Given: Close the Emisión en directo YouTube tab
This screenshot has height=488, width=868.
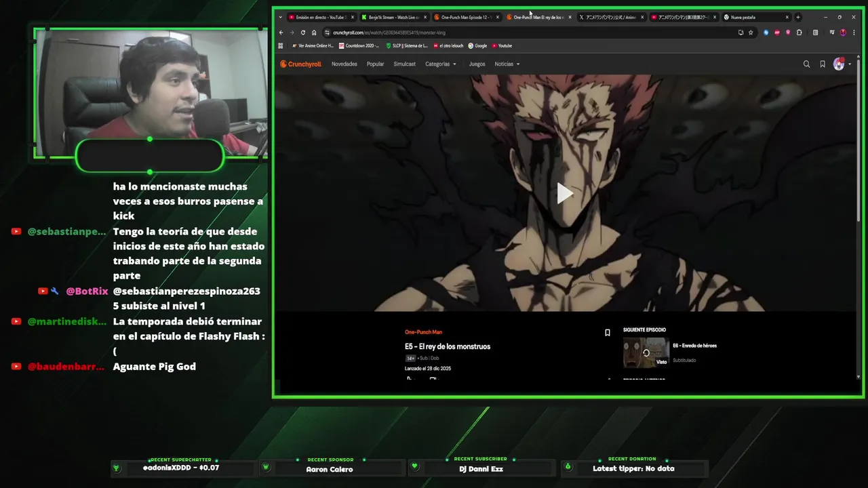Looking at the screenshot, I should 353,17.
